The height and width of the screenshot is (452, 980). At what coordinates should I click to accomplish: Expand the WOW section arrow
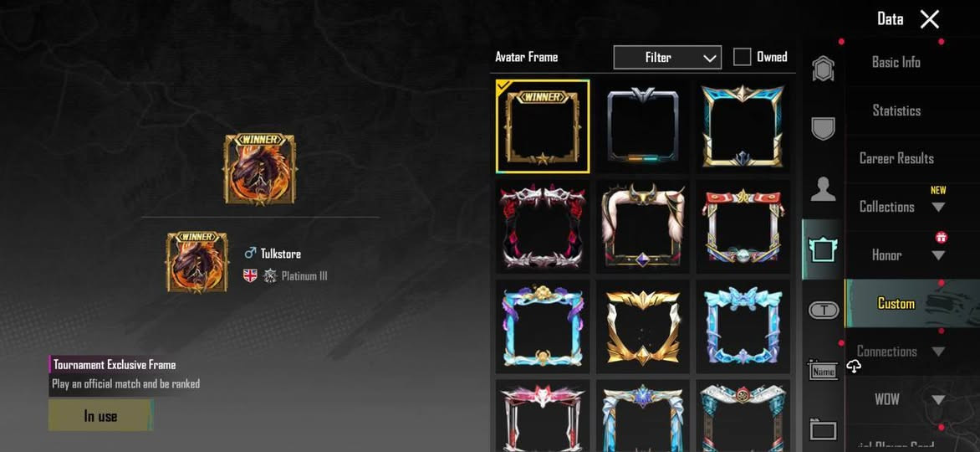(x=938, y=400)
